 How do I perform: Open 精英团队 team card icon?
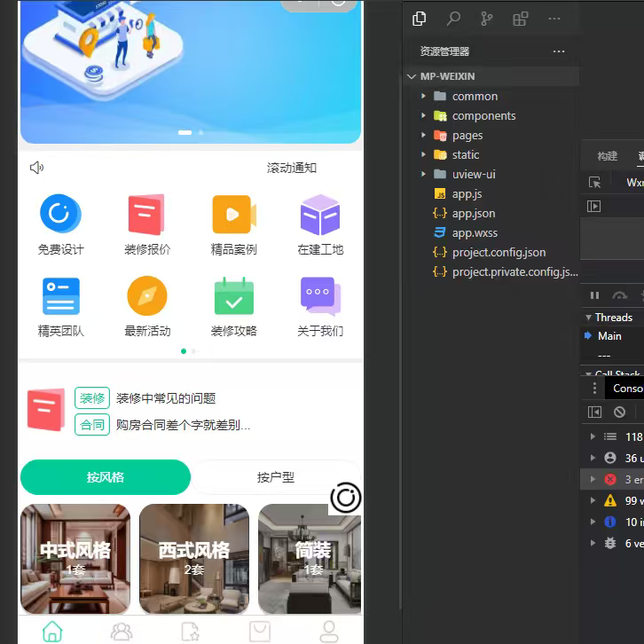coord(61,296)
